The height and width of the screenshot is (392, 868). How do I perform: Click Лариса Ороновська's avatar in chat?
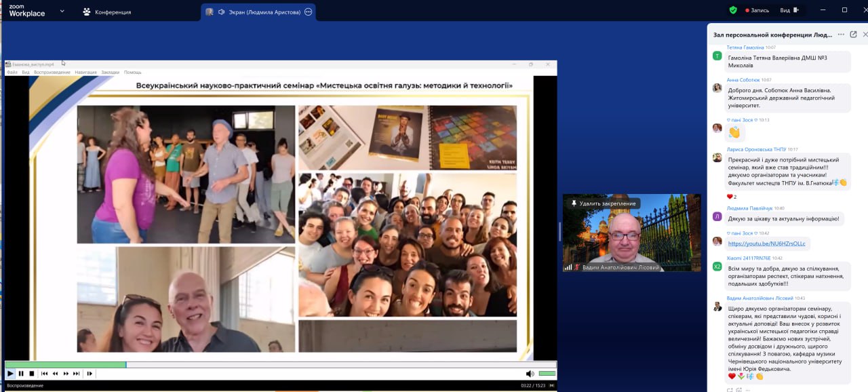click(x=717, y=157)
